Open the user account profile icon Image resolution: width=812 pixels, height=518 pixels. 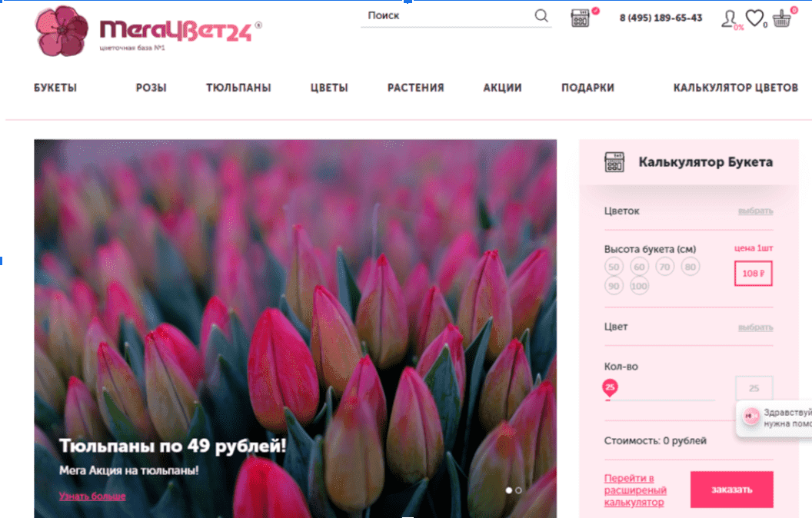729,18
